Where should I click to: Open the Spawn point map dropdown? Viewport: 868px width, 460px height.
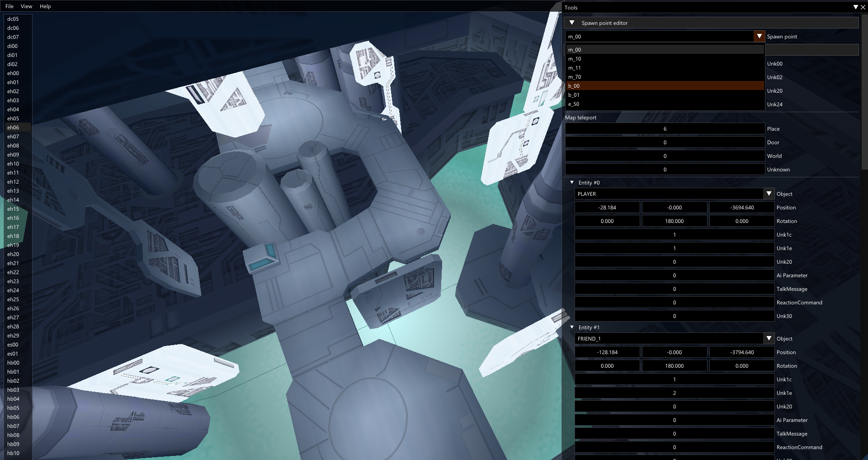coord(759,36)
